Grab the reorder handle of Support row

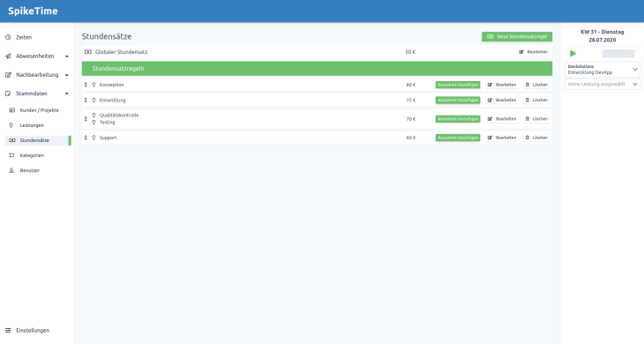click(x=86, y=138)
